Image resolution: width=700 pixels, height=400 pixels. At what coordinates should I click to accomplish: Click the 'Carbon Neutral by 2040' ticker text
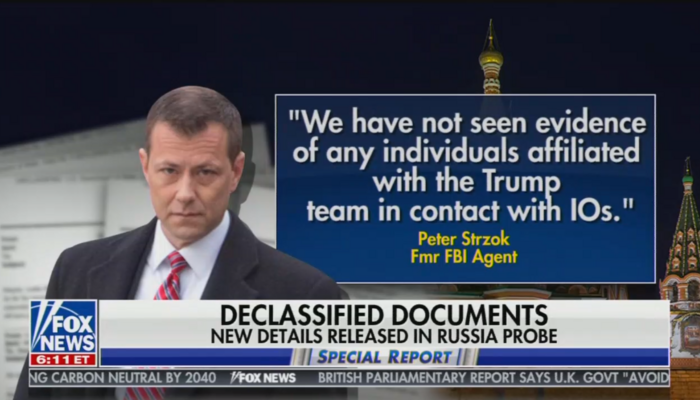click(123, 378)
